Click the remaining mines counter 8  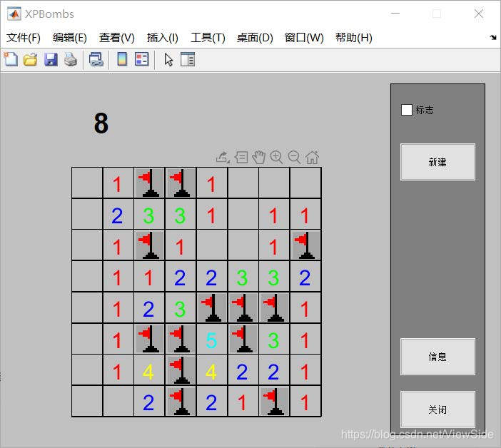[x=101, y=123]
